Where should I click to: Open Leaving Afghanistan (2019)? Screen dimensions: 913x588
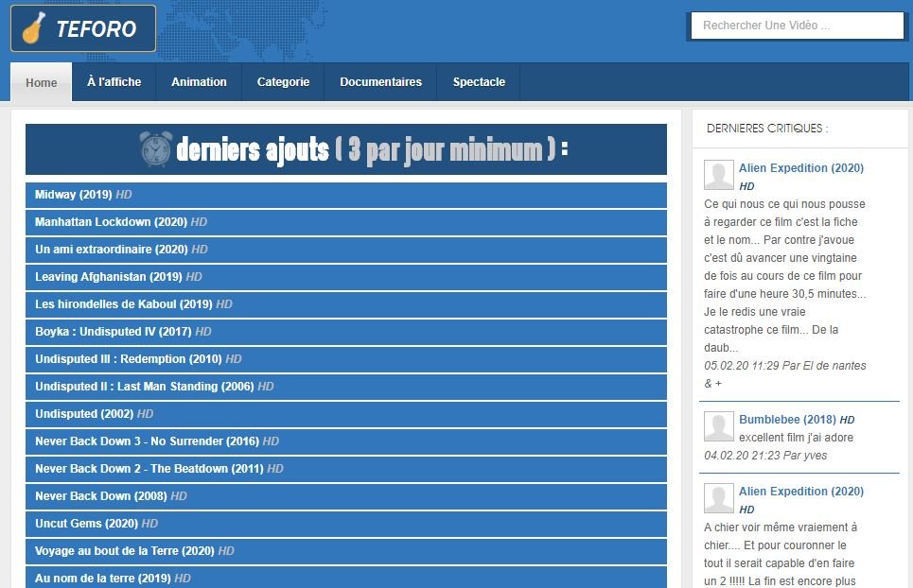pyautogui.click(x=346, y=277)
